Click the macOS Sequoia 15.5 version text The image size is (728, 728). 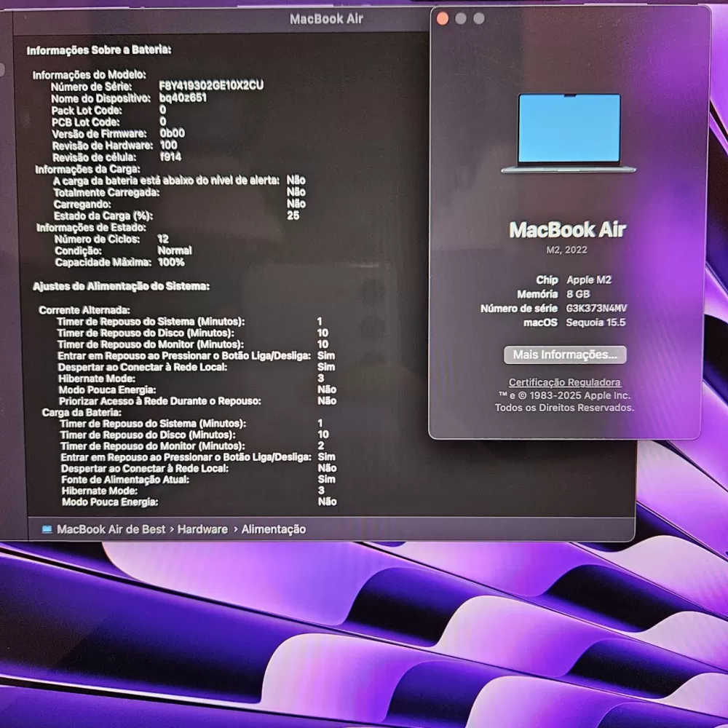(596, 323)
